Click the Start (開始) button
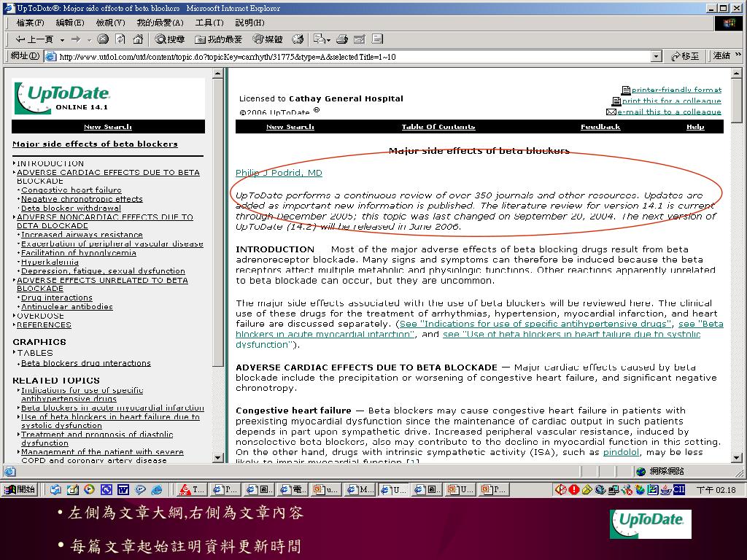This screenshot has width=747, height=560. [x=20, y=489]
